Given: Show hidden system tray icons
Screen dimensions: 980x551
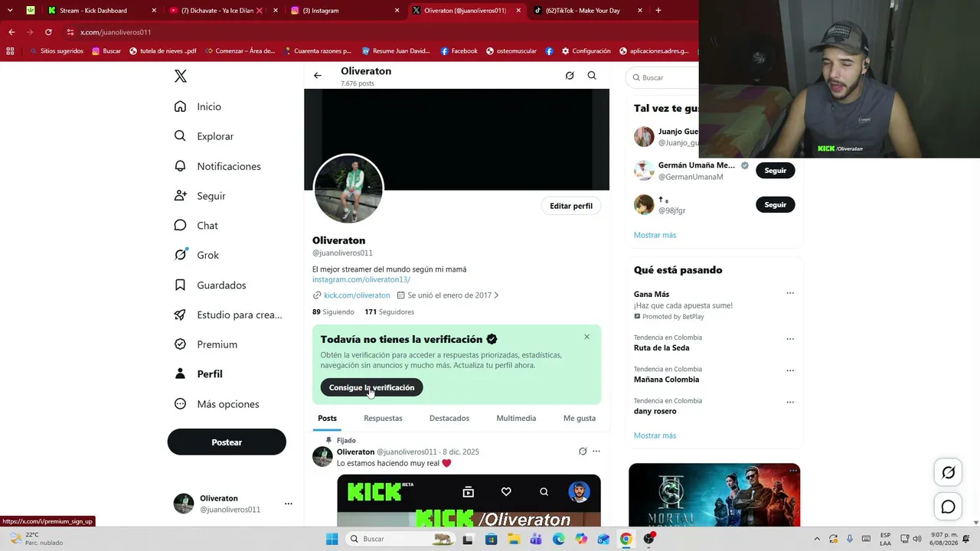Looking at the screenshot, I should pos(816,539).
